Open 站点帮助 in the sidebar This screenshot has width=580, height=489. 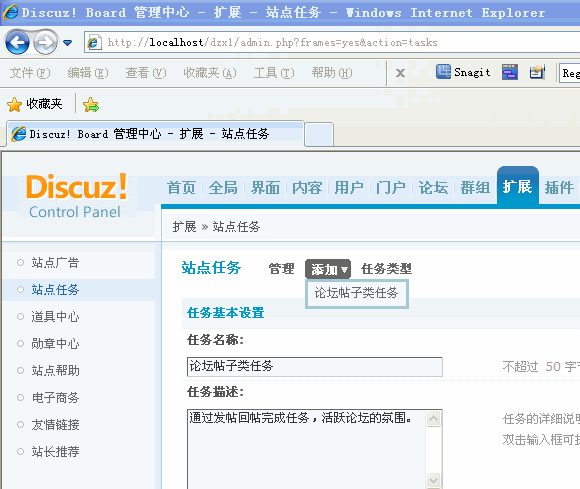click(55, 371)
